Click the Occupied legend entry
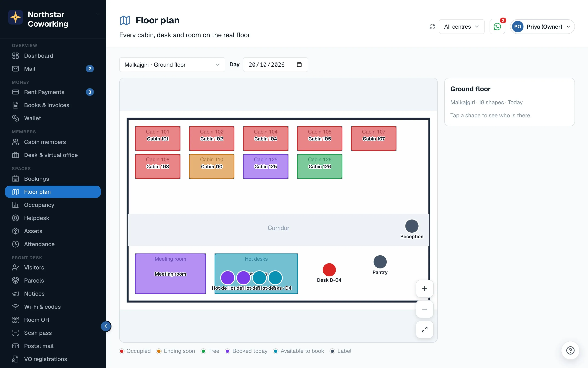This screenshot has height=368, width=588. pos(135,351)
